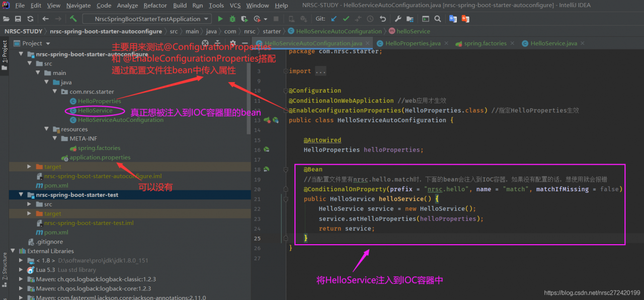Revert changes with the Git rollback icon
Image resolution: width=644 pixels, height=300 pixels.
[x=383, y=19]
